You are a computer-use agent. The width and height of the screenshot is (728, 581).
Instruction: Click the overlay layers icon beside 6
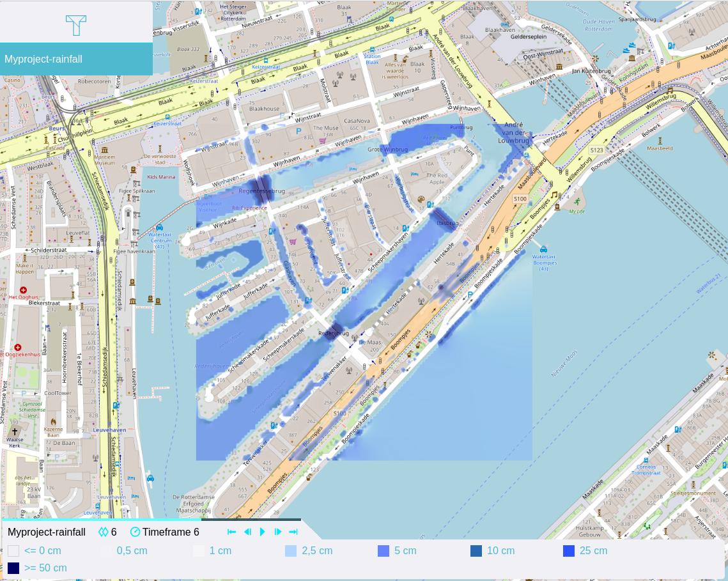click(103, 532)
